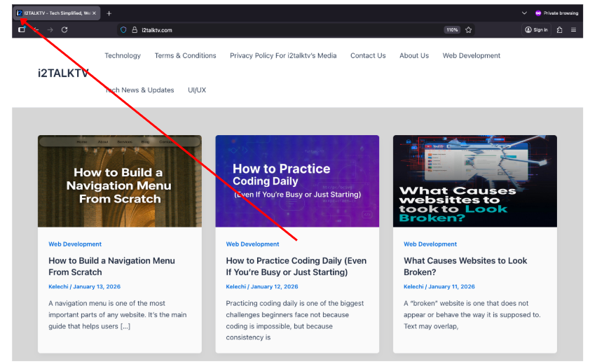Open the hamburger application menu
This screenshot has height=364, width=590.
point(573,30)
